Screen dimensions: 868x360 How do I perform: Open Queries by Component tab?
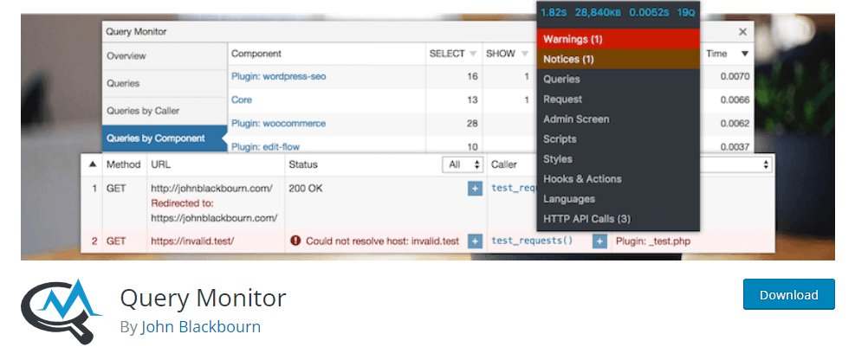(165, 138)
